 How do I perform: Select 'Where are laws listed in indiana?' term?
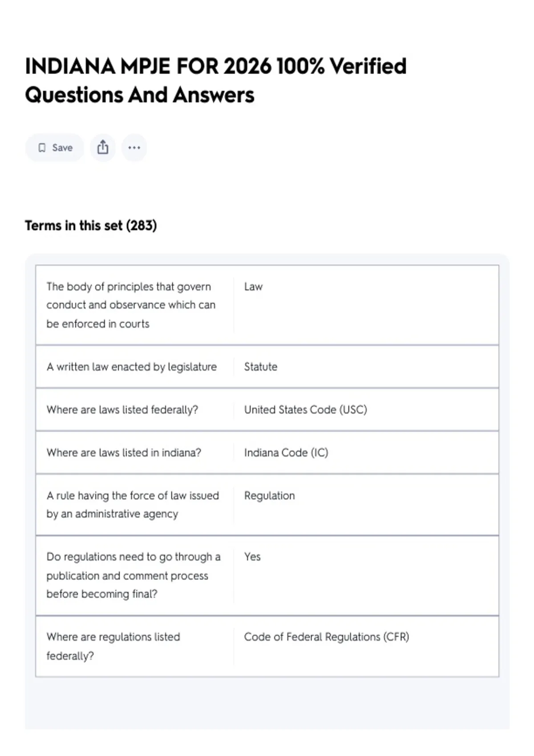click(124, 453)
